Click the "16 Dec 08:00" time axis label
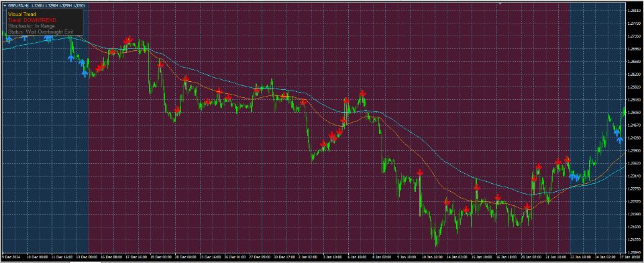Image resolution: width=644 pixels, height=263 pixels. (x=112, y=257)
